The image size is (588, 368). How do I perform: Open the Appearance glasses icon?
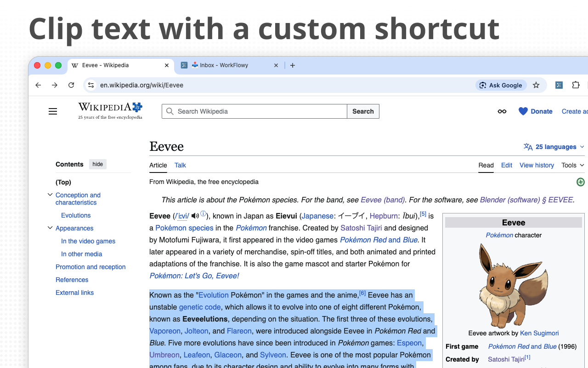point(502,111)
